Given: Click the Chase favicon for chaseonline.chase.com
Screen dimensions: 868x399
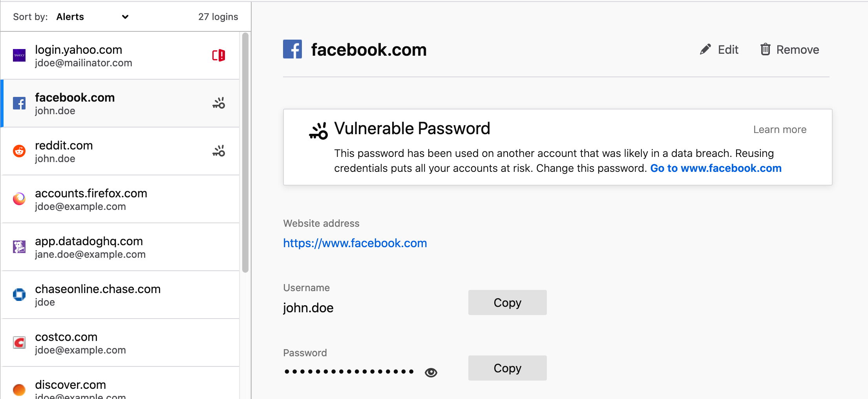Looking at the screenshot, I should pos(19,295).
